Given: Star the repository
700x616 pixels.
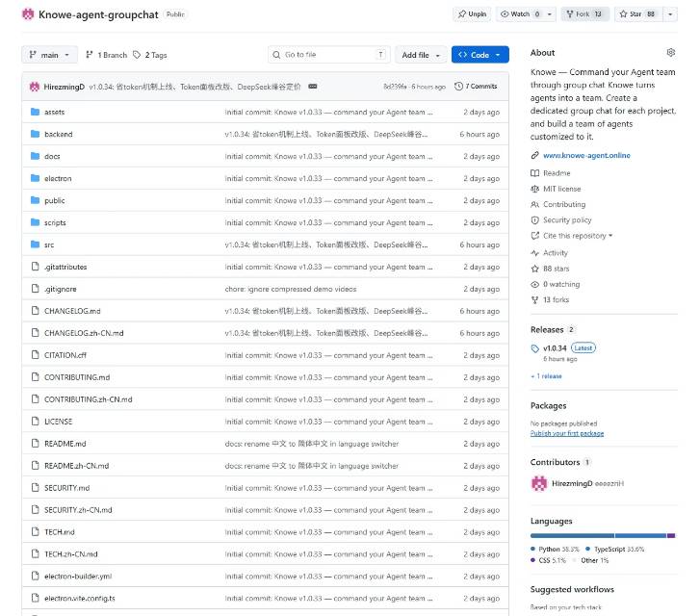Looking at the screenshot, I should tap(638, 14).
